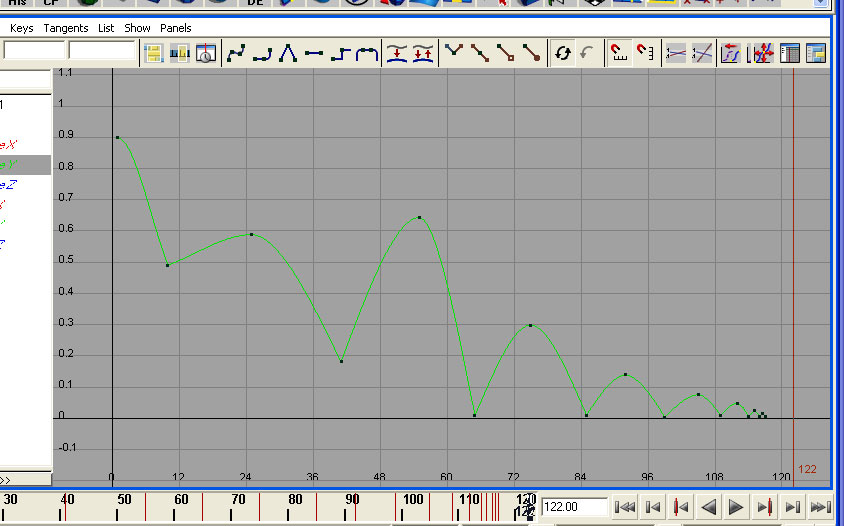The width and height of the screenshot is (844, 526).
Task: Apply Linear tangents icon
Action: pos(288,53)
